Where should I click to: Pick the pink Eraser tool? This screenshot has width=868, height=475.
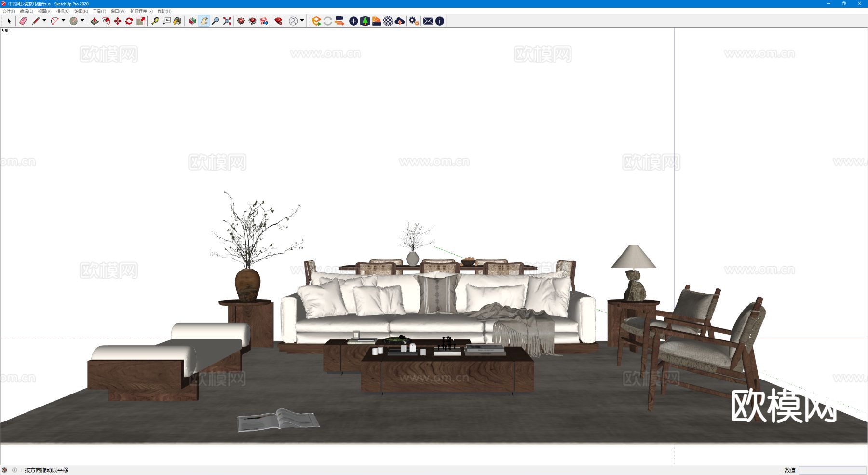(23, 21)
